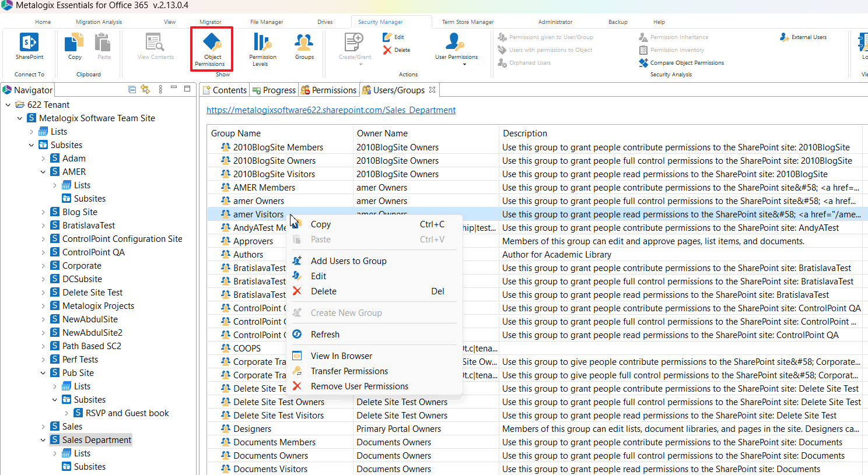Collapse the AMER subsite tree node

tap(43, 172)
